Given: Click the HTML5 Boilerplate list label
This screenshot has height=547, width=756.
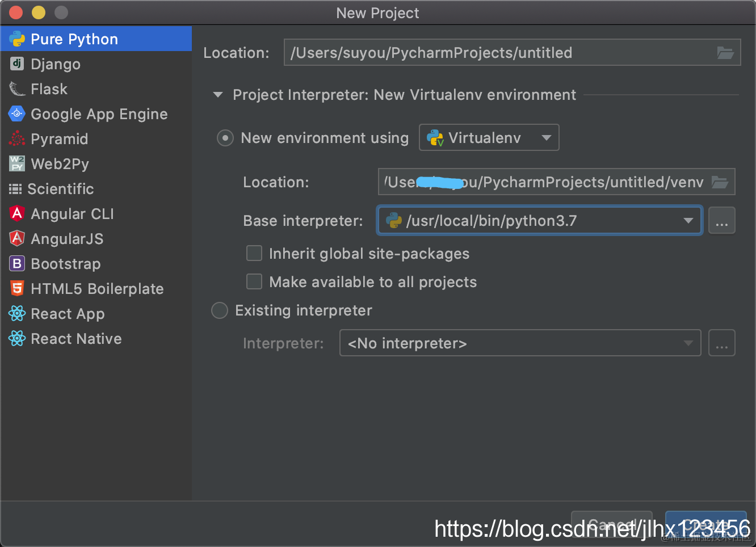Looking at the screenshot, I should pyautogui.click(x=97, y=289).
